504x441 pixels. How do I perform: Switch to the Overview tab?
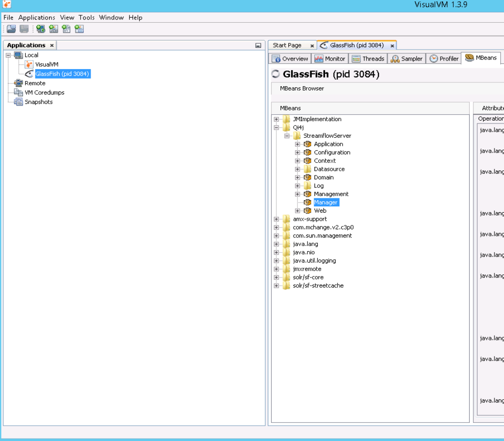pyautogui.click(x=290, y=59)
